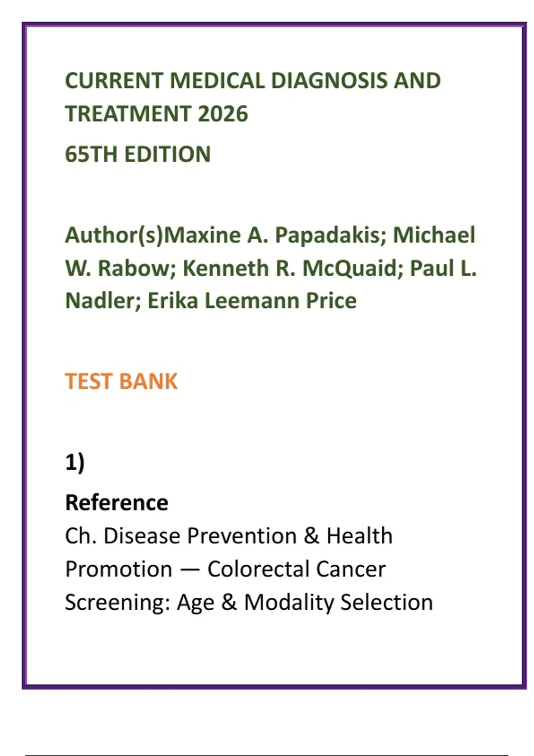The width and height of the screenshot is (534, 756).
Task: Click the bold Reference label
Action: coord(117,503)
